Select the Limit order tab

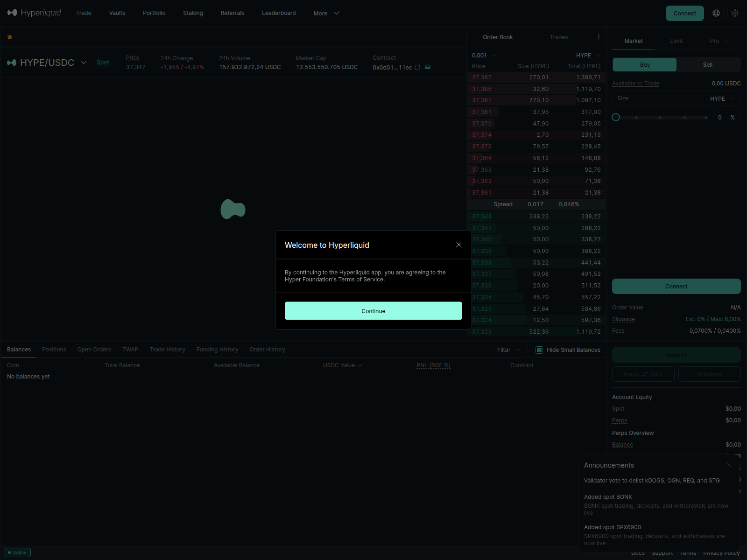tap(676, 41)
